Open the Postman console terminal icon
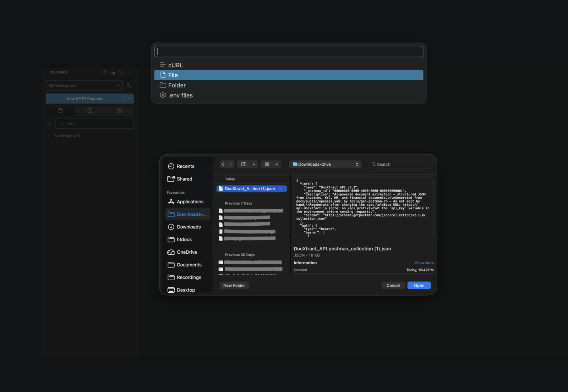The height and width of the screenshot is (392, 568). (x=121, y=72)
